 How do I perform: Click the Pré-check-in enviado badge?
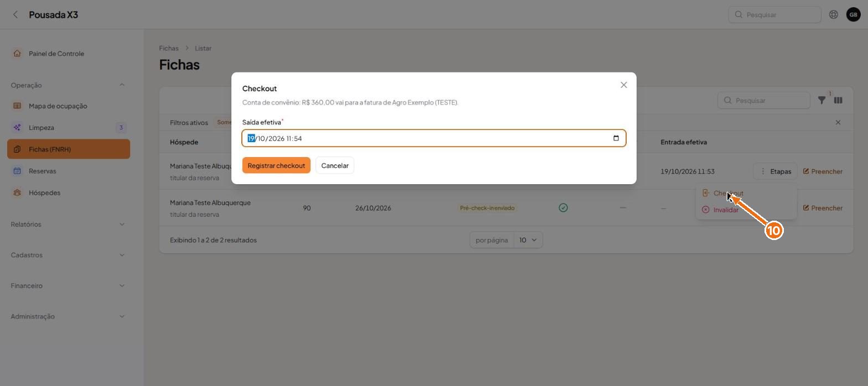point(487,208)
